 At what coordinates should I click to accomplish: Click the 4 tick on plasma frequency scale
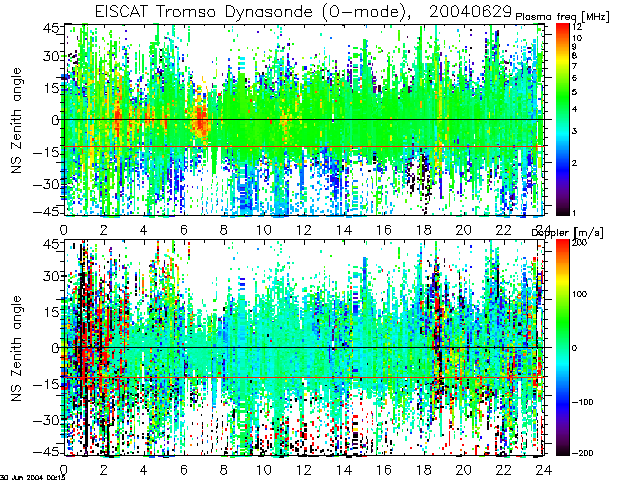[574, 109]
